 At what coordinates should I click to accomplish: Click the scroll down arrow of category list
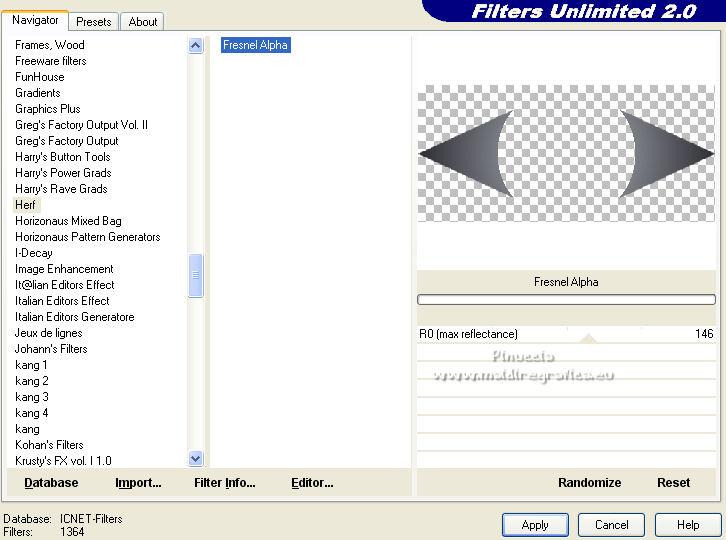(x=195, y=458)
